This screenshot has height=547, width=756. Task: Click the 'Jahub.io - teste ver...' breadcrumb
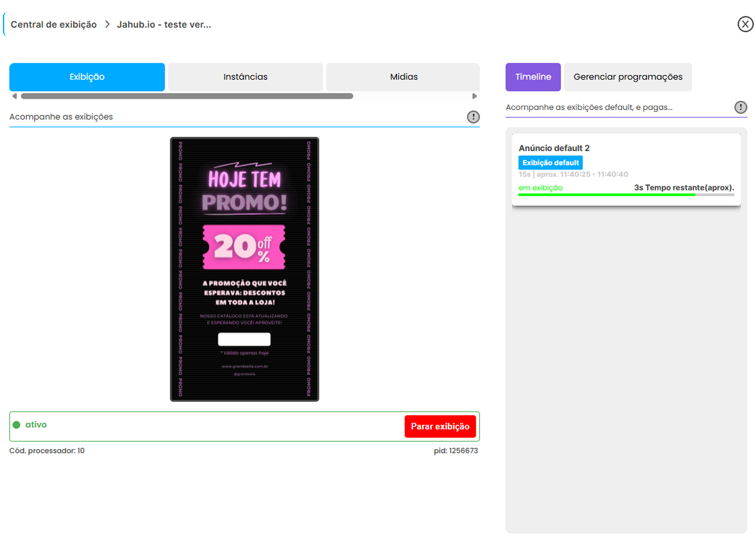[x=164, y=24]
